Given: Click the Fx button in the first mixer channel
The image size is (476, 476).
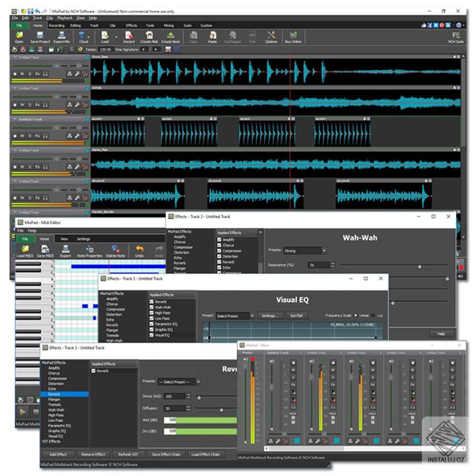Looking at the screenshot, I should (x=293, y=384).
